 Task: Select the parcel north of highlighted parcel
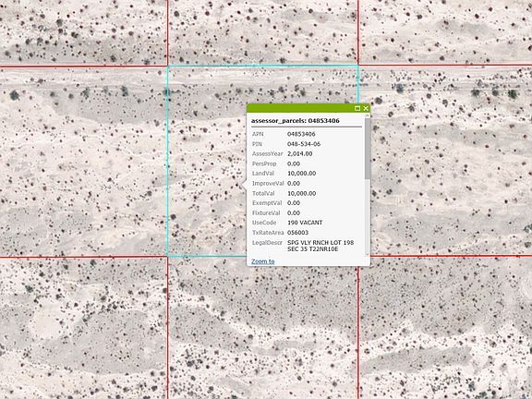pyautogui.click(x=262, y=32)
